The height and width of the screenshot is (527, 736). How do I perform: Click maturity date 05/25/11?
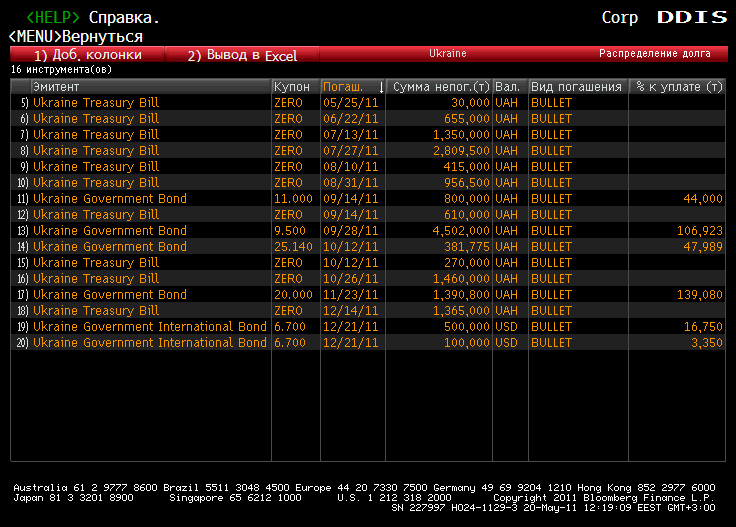(351, 103)
